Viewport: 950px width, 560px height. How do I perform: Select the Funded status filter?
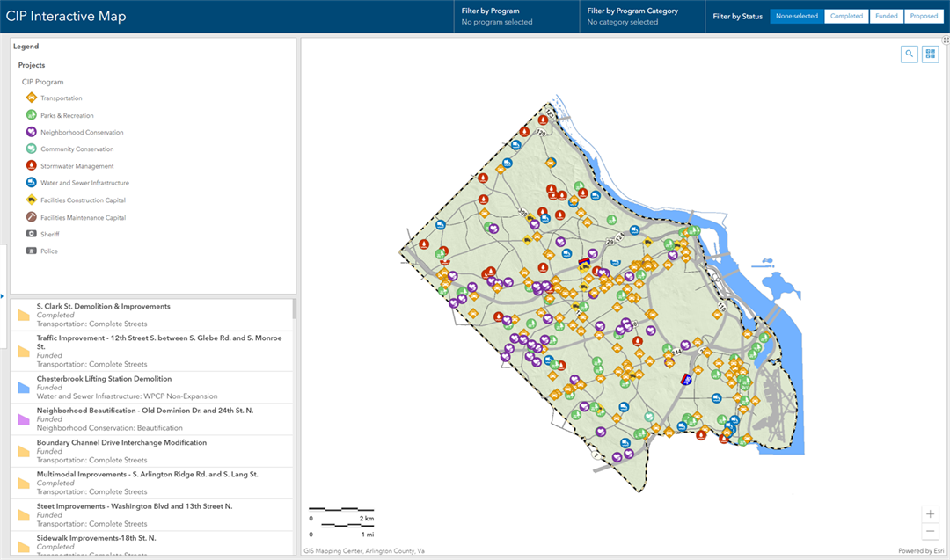886,16
